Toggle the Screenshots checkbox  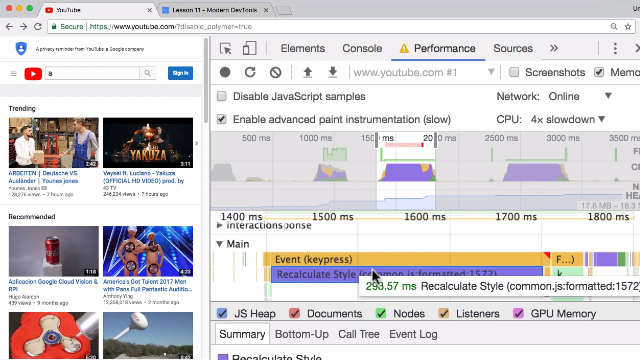point(514,72)
